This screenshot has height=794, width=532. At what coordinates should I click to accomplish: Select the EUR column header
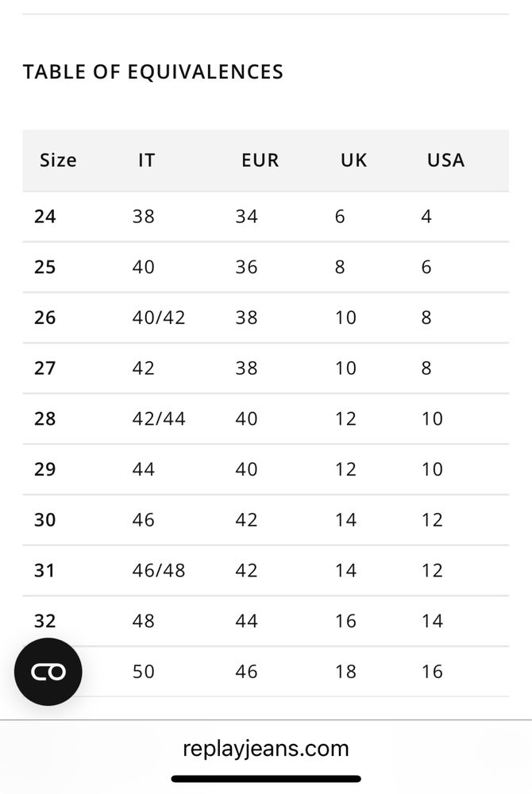(x=260, y=160)
